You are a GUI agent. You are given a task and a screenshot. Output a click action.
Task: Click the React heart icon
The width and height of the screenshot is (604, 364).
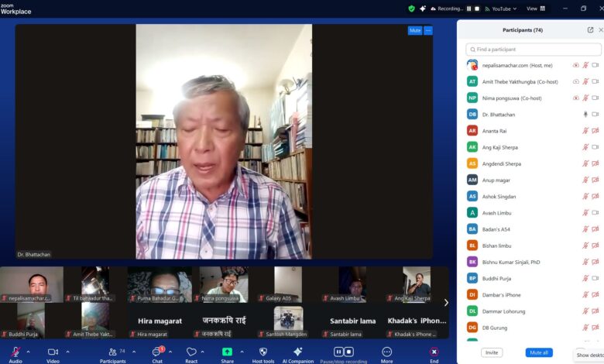[191, 352]
